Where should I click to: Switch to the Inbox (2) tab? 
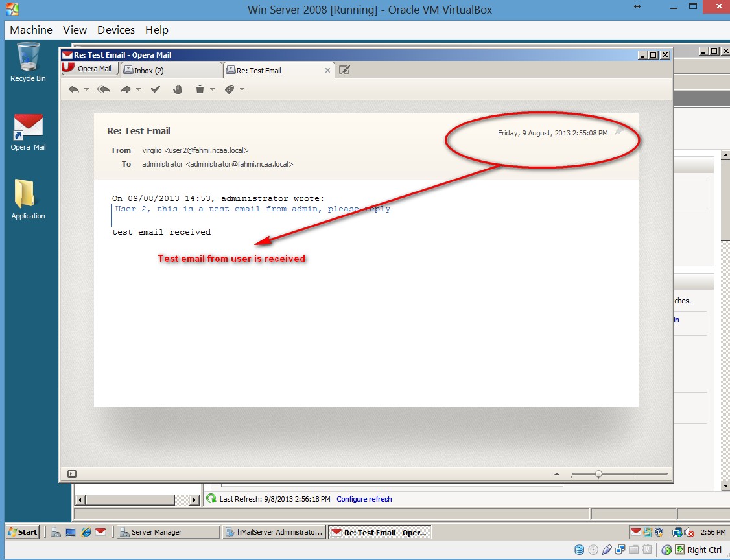(170, 69)
